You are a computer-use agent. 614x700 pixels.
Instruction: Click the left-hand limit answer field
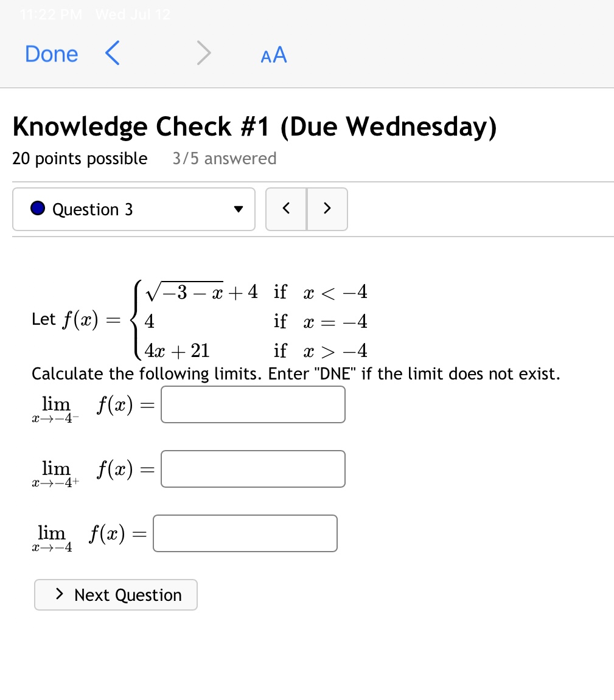pyautogui.click(x=253, y=404)
